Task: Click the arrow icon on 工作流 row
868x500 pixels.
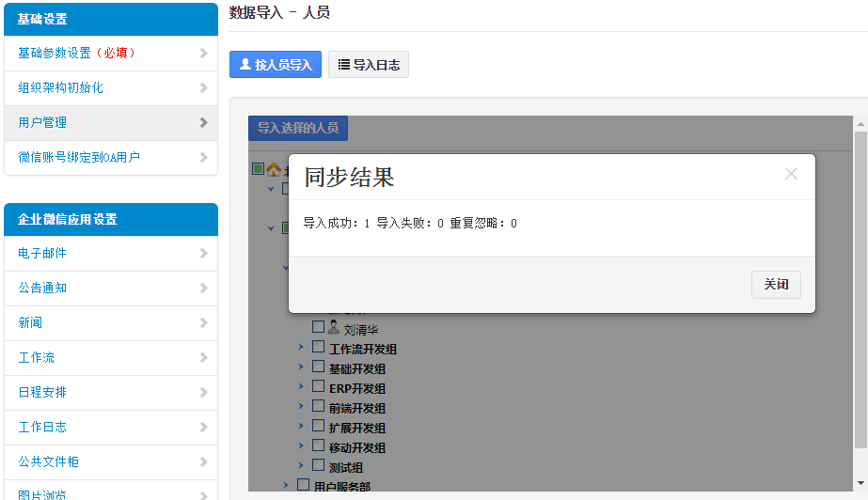Action: point(203,358)
